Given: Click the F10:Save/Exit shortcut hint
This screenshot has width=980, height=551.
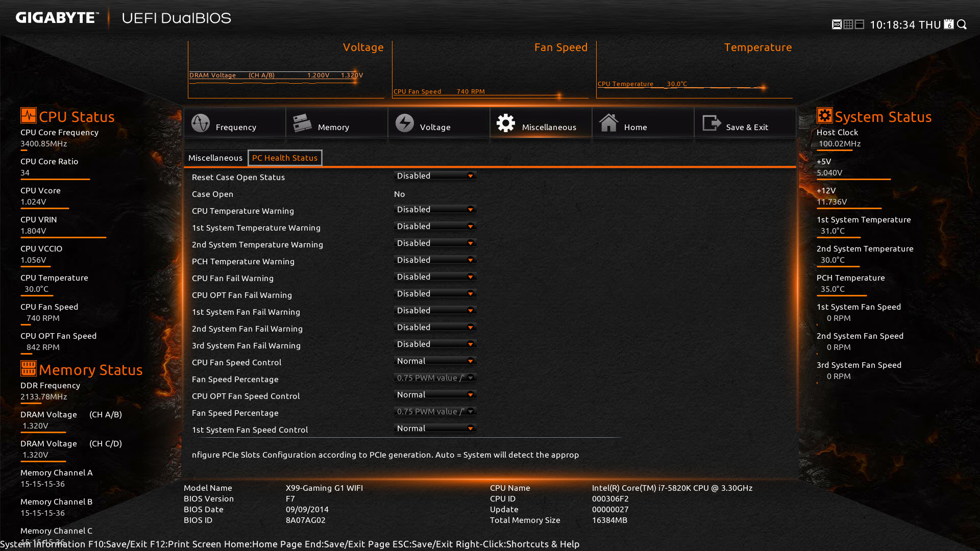Looking at the screenshot, I should click(x=118, y=544).
